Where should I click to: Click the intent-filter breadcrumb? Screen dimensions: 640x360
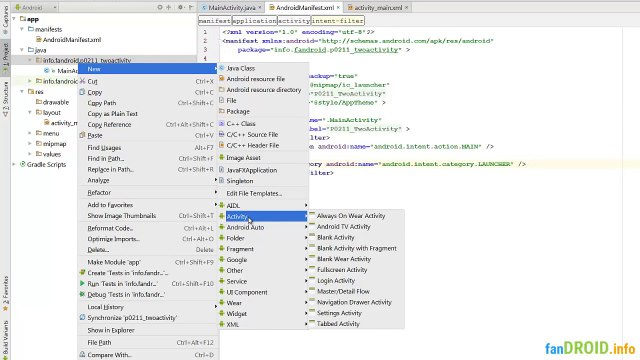point(338,21)
